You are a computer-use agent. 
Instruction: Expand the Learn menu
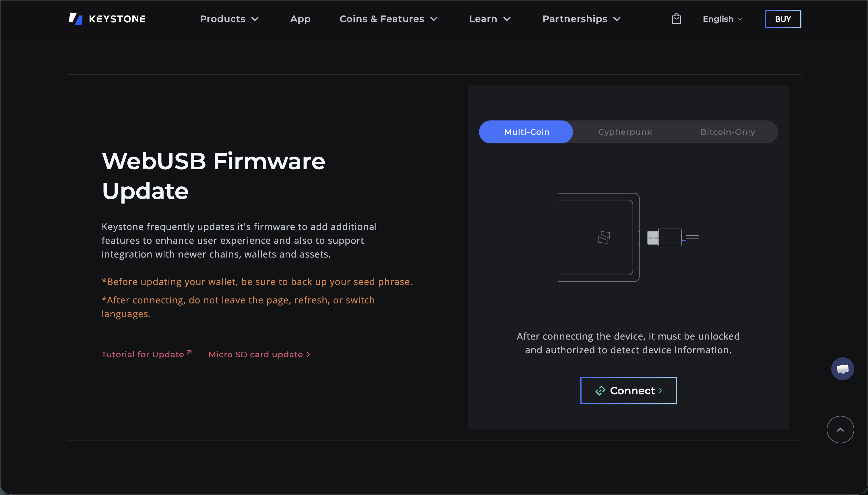[x=490, y=19]
